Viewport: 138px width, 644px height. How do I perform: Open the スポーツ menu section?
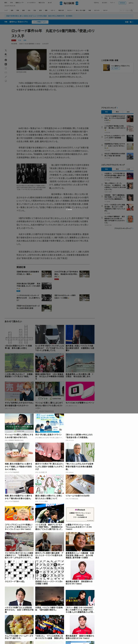coord(53,11)
